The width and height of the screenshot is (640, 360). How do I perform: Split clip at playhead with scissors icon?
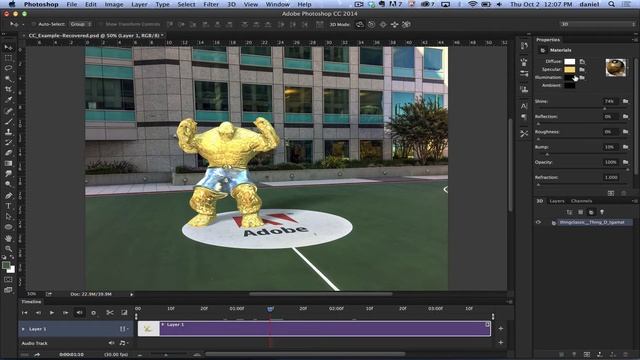tap(110, 313)
